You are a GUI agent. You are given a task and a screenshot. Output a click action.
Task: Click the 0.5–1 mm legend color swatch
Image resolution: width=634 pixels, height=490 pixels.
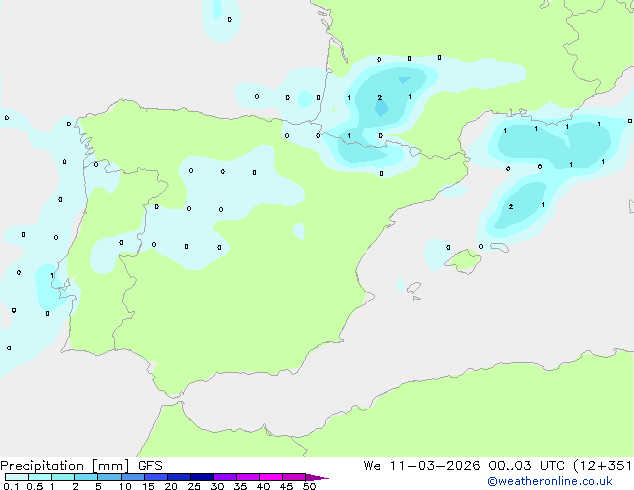(40, 477)
